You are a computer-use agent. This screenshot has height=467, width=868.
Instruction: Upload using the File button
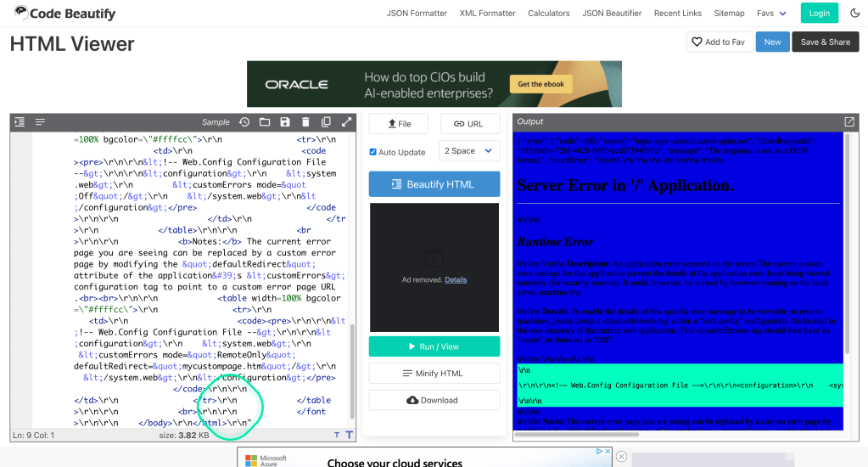coord(399,123)
